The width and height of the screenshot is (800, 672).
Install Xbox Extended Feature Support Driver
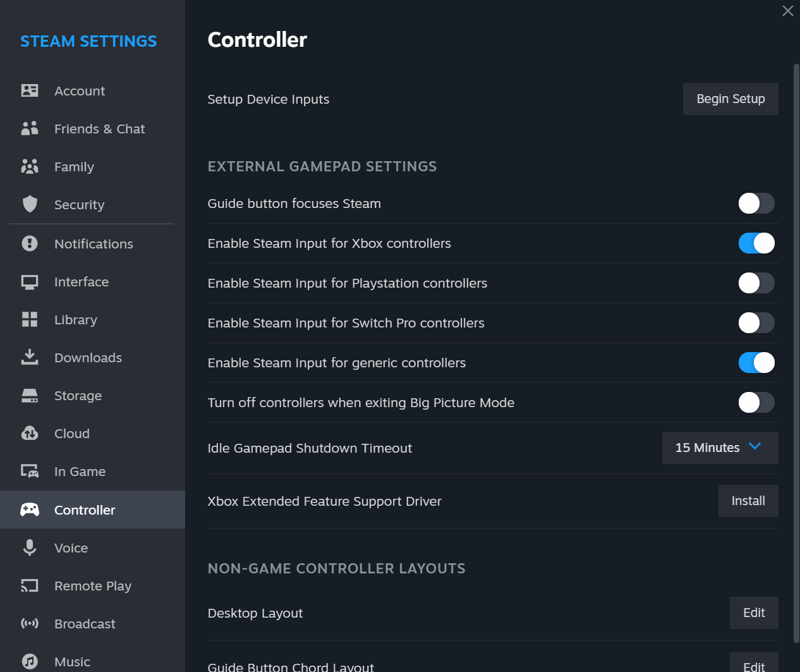coord(748,501)
